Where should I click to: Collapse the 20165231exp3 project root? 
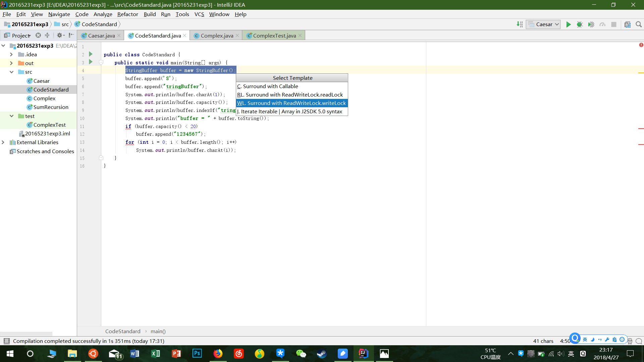pyautogui.click(x=3, y=46)
